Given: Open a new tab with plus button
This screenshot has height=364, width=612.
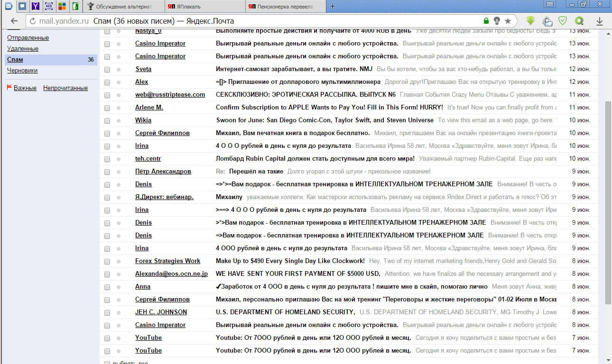Looking at the screenshot, I should 333,6.
